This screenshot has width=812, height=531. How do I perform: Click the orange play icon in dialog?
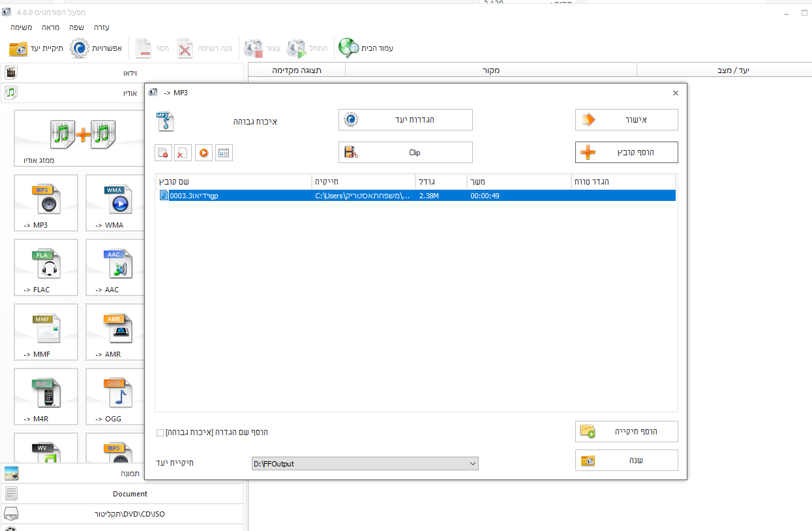[x=203, y=153]
